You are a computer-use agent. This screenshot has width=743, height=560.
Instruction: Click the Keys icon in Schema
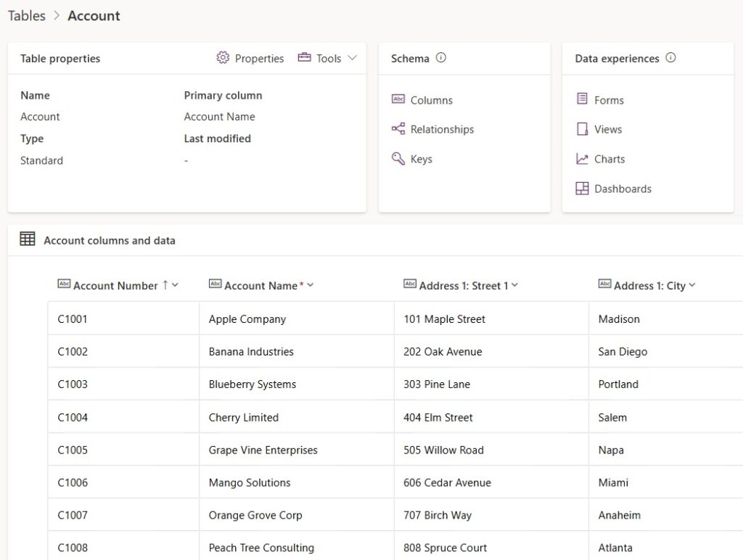398,159
